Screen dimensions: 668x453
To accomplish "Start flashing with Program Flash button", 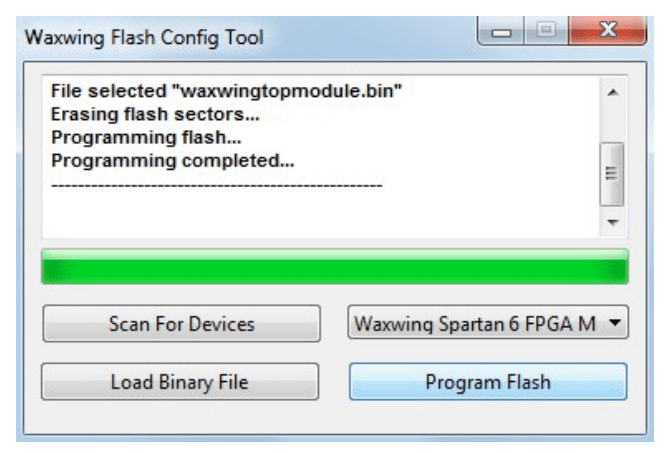I will click(x=487, y=381).
